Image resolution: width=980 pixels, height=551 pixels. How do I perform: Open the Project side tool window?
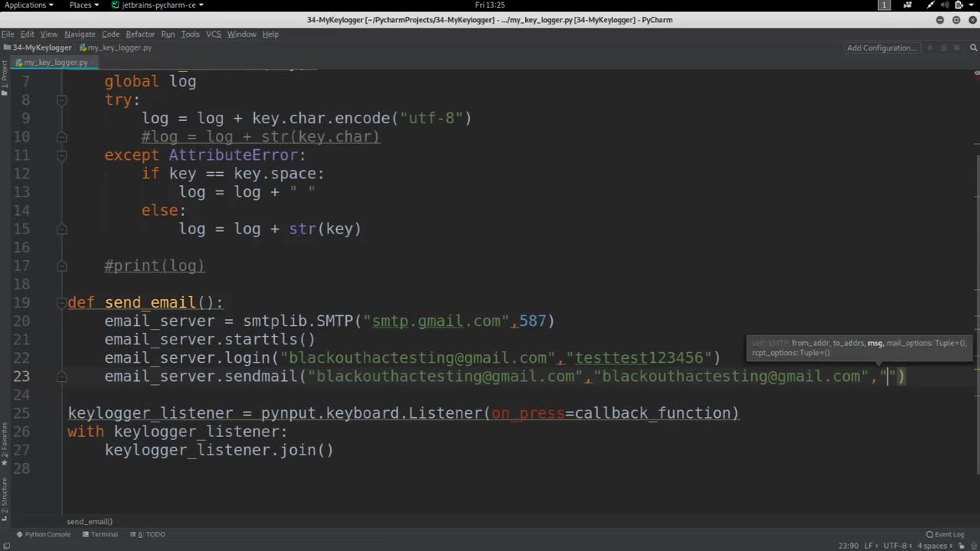4,77
